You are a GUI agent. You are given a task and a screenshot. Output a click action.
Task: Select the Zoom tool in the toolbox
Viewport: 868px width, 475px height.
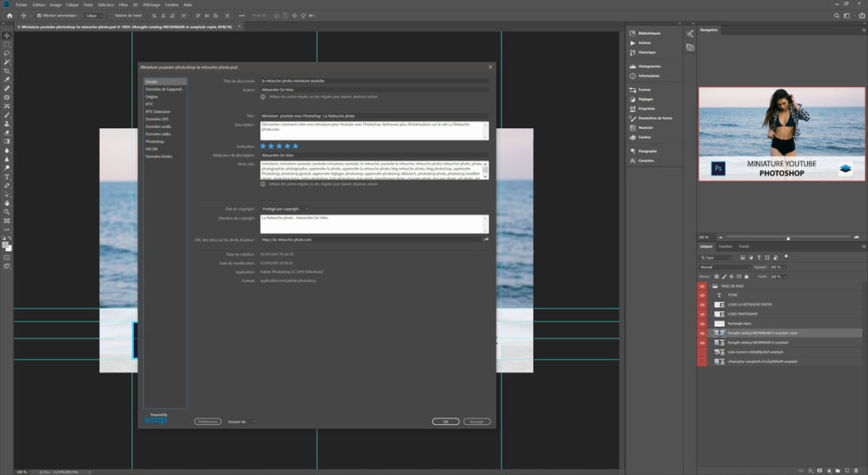click(x=7, y=212)
